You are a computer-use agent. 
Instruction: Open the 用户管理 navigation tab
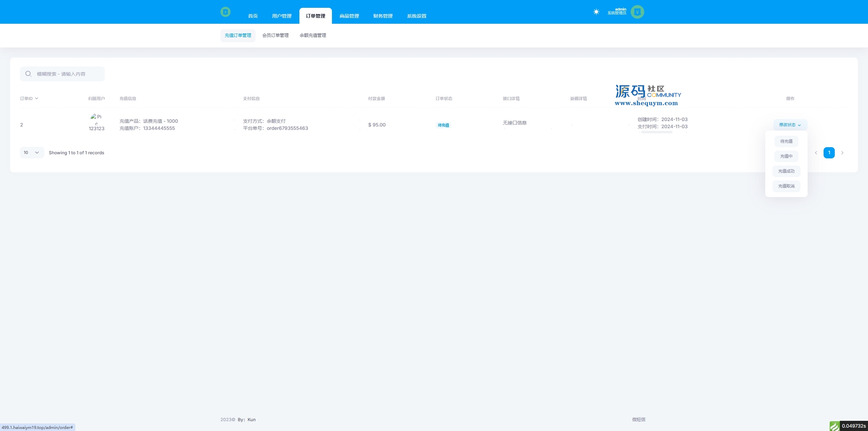[281, 16]
